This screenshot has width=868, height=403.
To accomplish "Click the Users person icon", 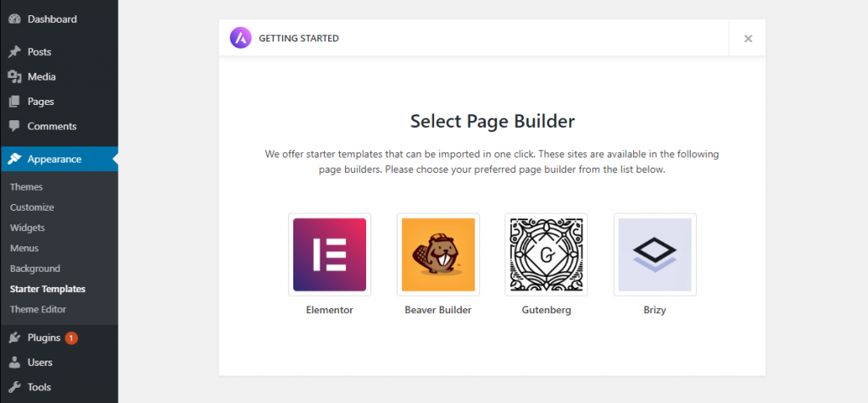I will (14, 362).
